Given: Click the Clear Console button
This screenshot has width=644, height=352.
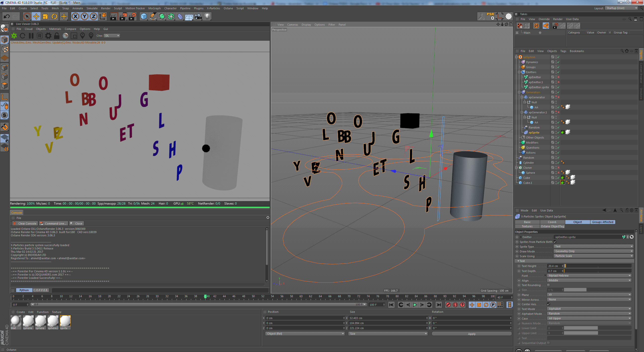Looking at the screenshot, I should 25,224.
